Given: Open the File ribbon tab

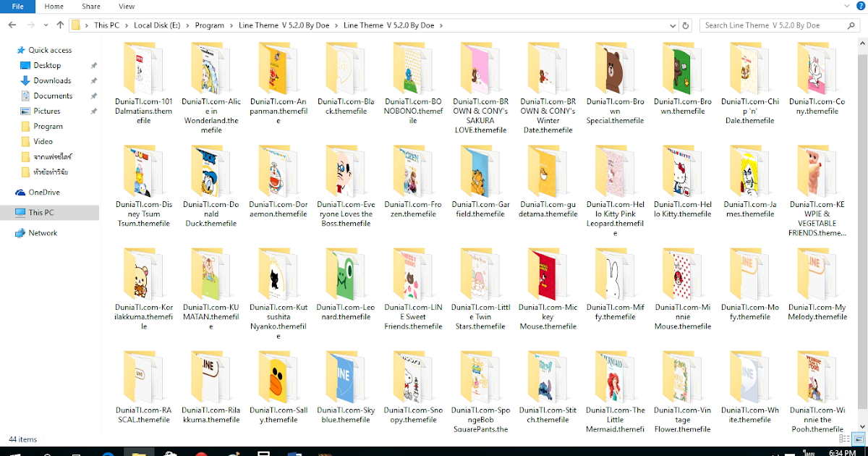Looking at the screenshot, I should (x=18, y=7).
